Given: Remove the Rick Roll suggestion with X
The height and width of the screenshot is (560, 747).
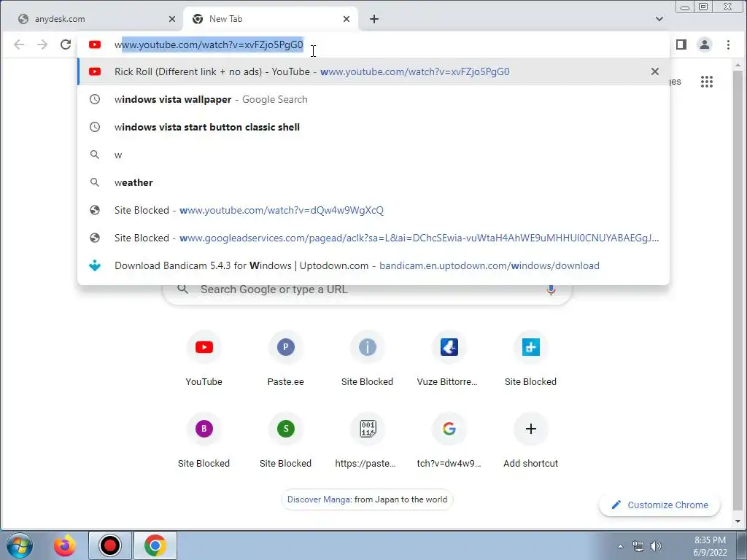Looking at the screenshot, I should coord(655,71).
